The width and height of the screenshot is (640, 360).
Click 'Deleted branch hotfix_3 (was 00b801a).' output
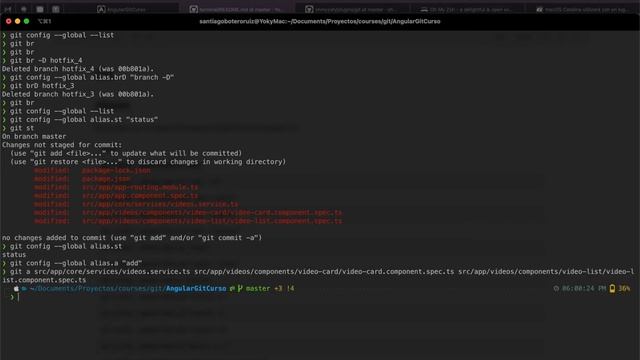(78, 94)
